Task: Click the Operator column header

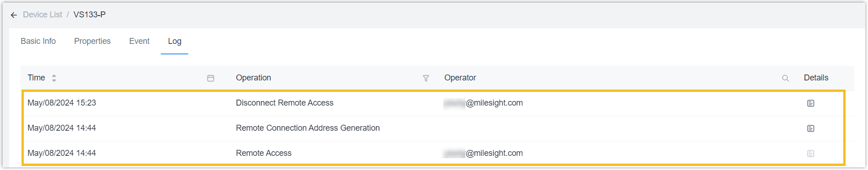Action: pos(460,78)
